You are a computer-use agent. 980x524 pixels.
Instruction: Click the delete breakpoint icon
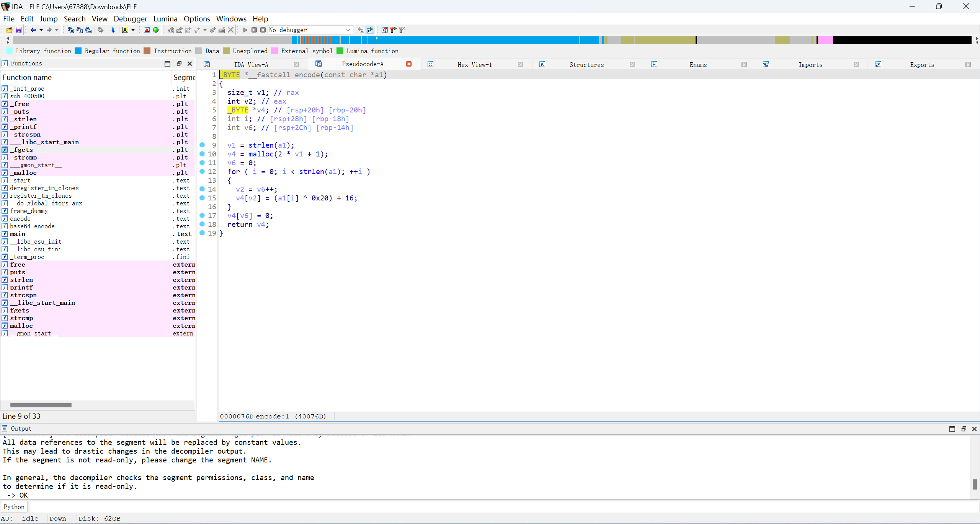402,30
